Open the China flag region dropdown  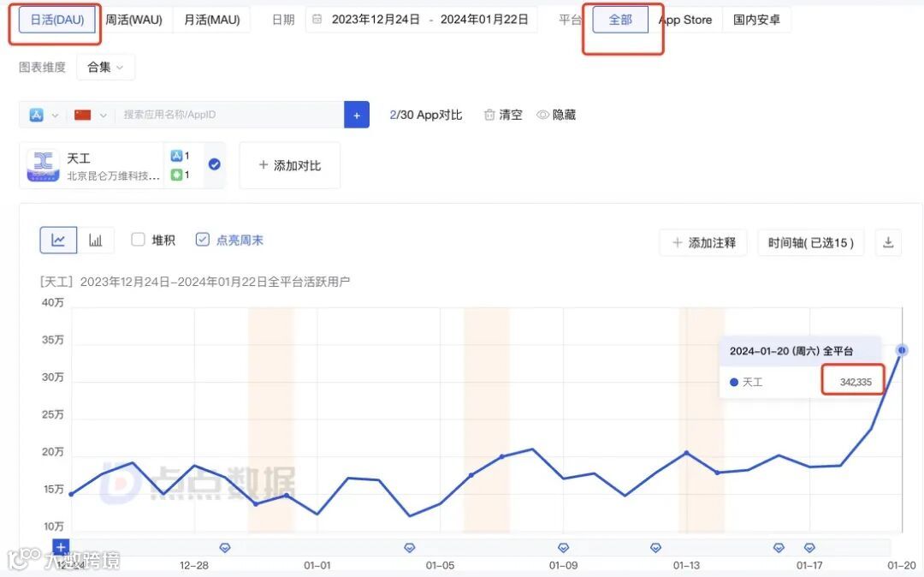(x=90, y=115)
